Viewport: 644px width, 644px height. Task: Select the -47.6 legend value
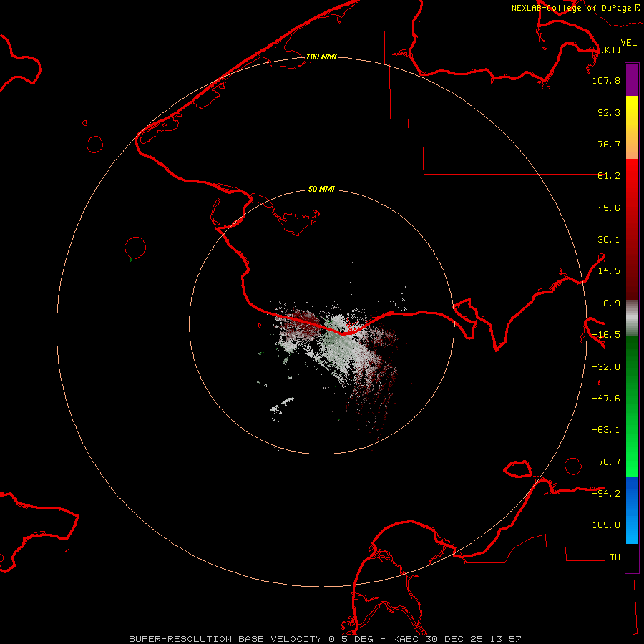click(606, 399)
